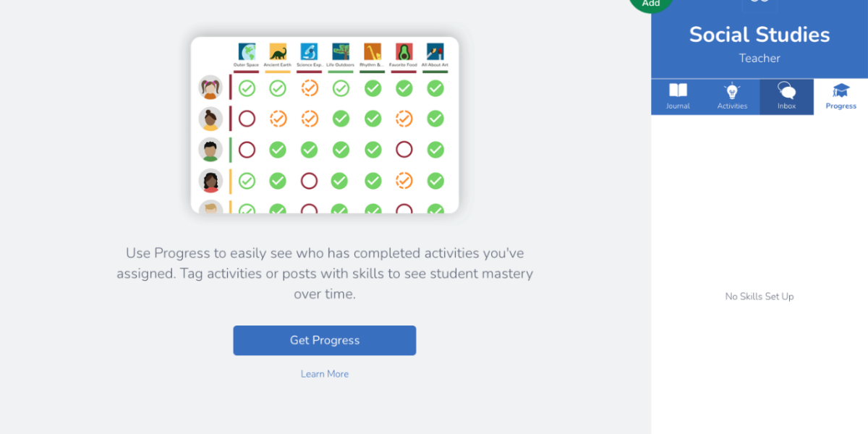This screenshot has height=434, width=868.
Task: Click the Social Studies class title
Action: click(x=759, y=35)
